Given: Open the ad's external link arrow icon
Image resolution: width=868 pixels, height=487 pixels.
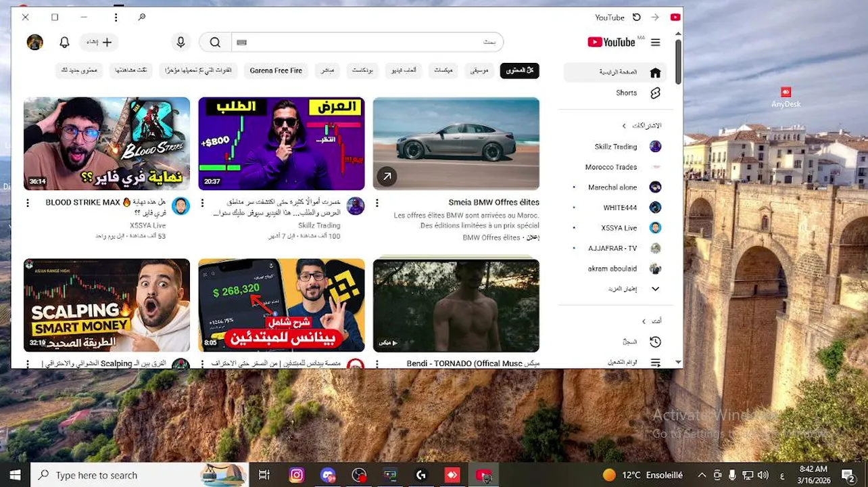Looking at the screenshot, I should (x=387, y=177).
